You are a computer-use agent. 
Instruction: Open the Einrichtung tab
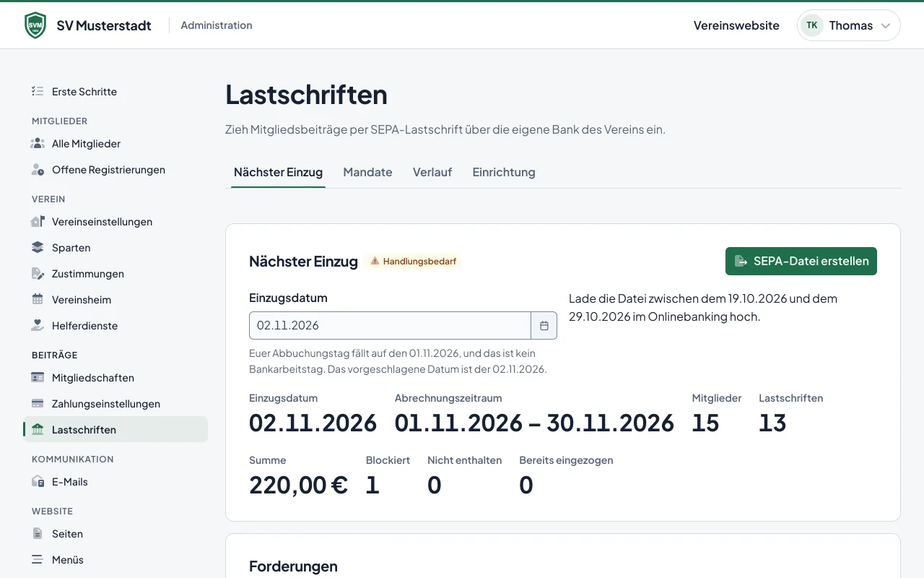(x=504, y=173)
